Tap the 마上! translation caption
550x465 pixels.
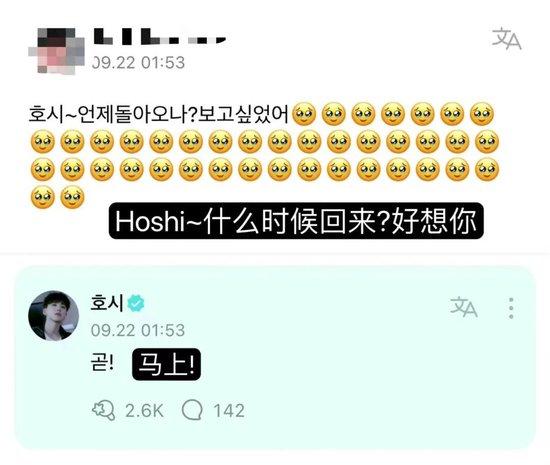(x=167, y=364)
